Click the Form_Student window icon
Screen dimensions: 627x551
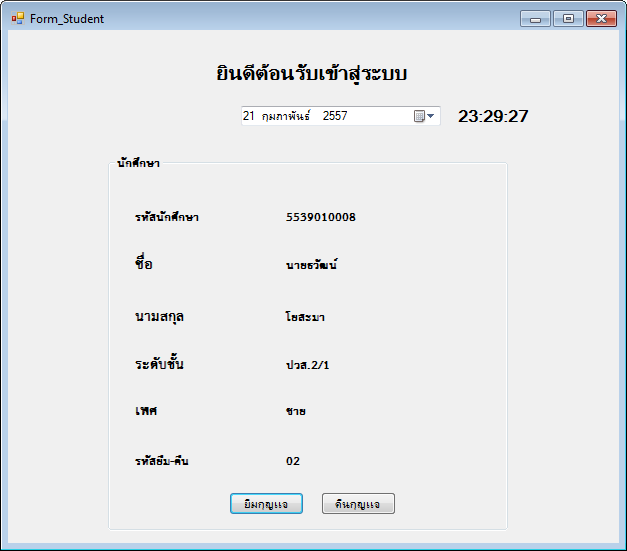[18, 18]
